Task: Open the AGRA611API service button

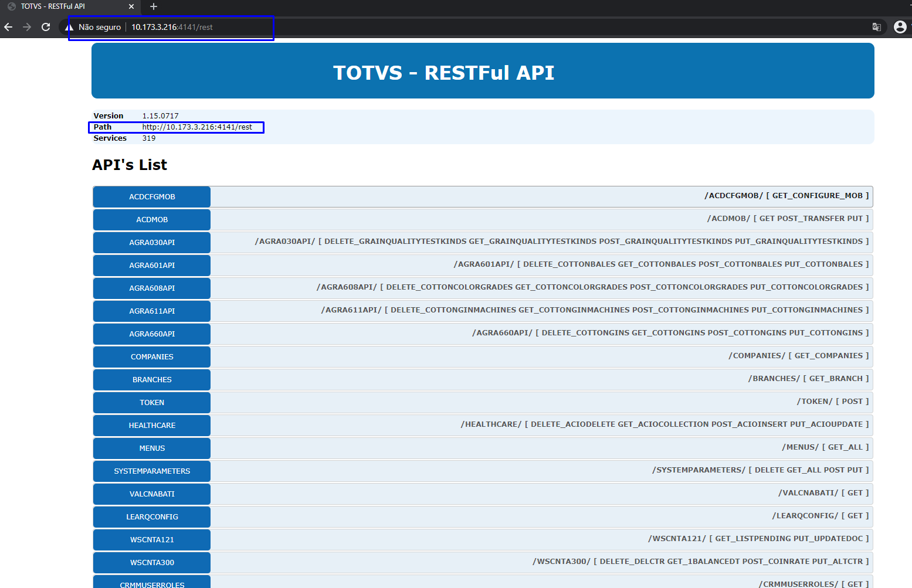Action: [x=152, y=311]
